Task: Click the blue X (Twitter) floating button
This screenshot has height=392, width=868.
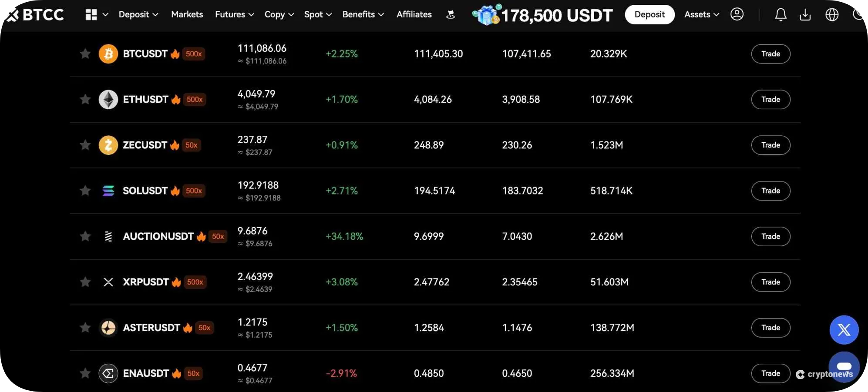Action: [844, 330]
